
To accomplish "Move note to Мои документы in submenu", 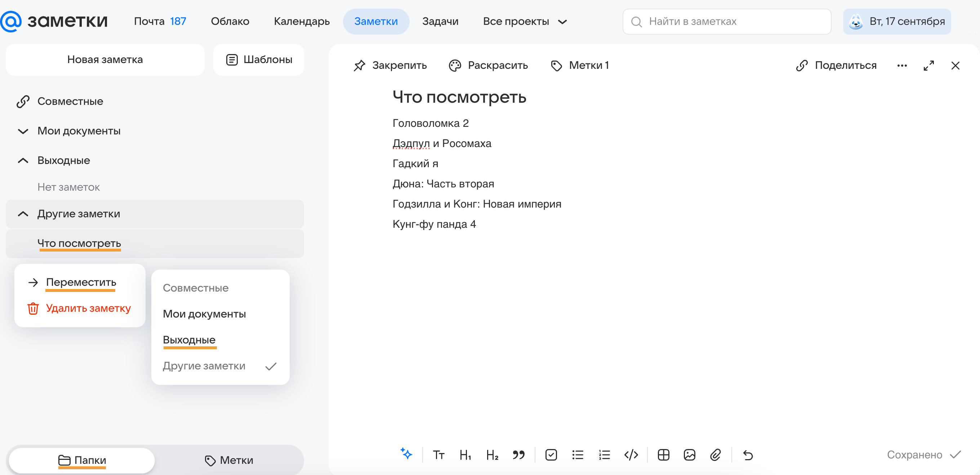I will [204, 314].
